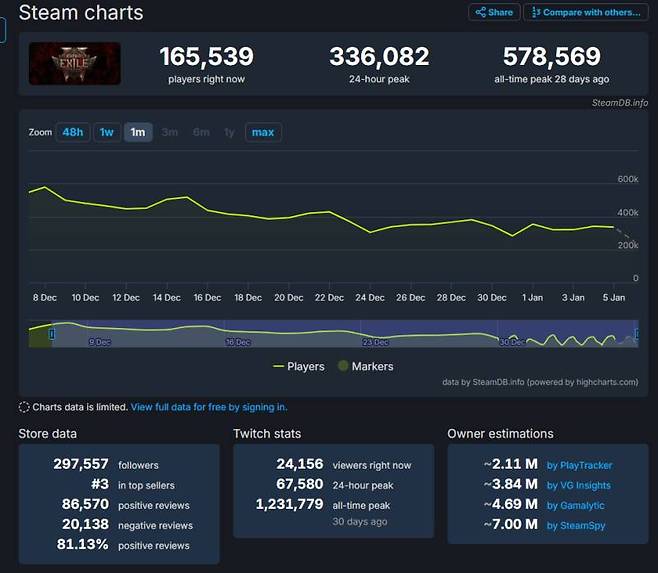This screenshot has height=573, width=658.
Task: Click the 600k y-axis label
Action: point(628,179)
